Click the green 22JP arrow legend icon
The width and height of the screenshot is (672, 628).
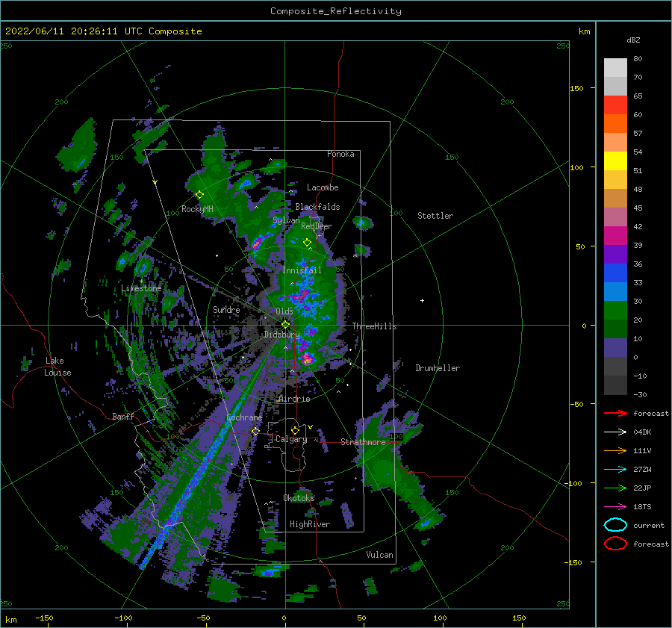tap(615, 488)
